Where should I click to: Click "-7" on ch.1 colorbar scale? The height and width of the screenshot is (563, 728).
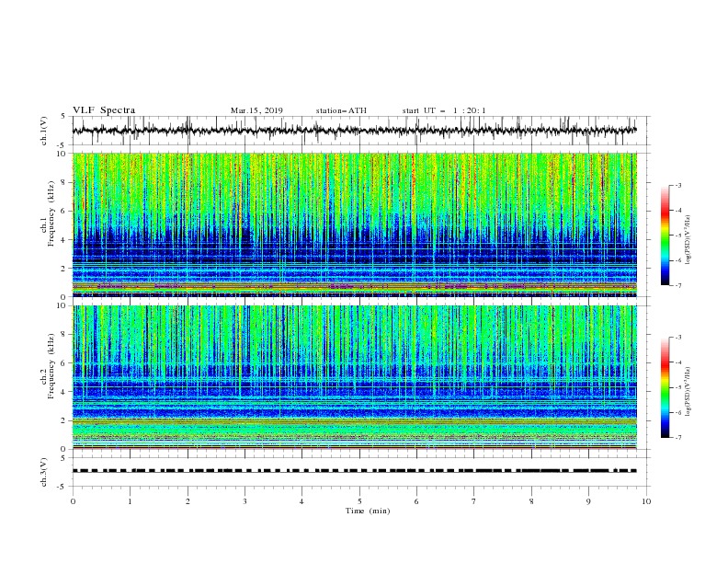tap(677, 285)
